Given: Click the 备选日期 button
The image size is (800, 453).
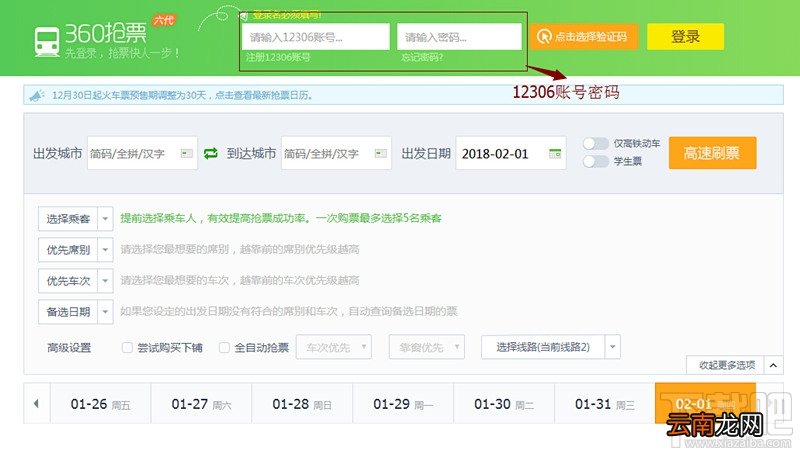Looking at the screenshot, I should coord(68,312).
